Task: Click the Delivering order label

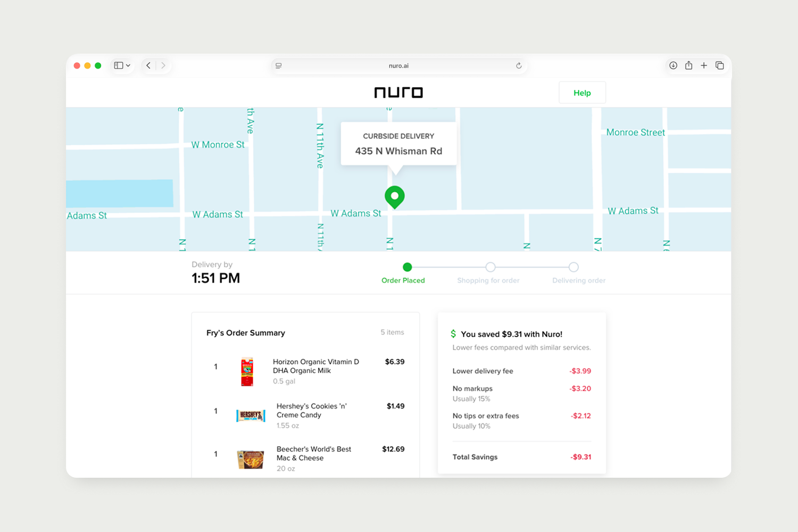Action: point(579,280)
